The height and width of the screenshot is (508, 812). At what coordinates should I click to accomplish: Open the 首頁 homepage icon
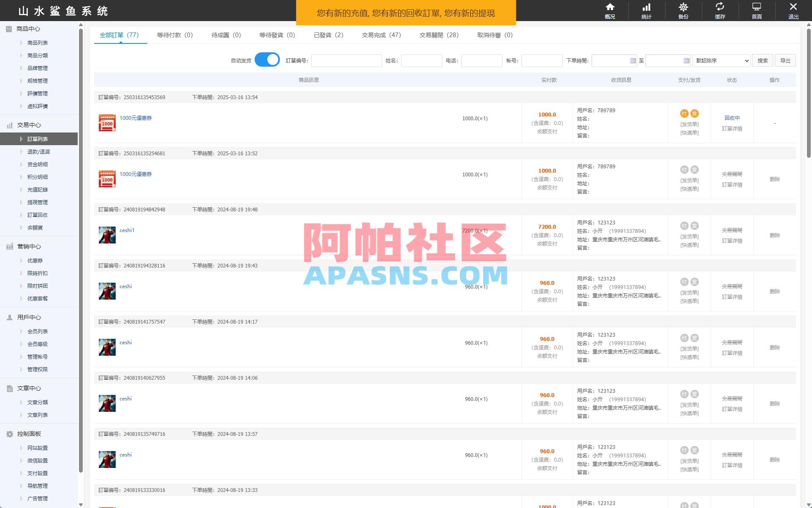pos(756,9)
